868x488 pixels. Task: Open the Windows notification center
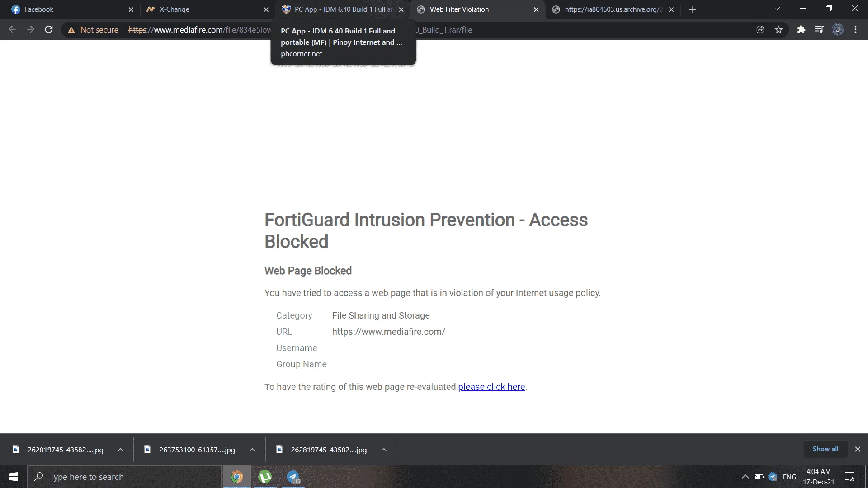(849, 477)
